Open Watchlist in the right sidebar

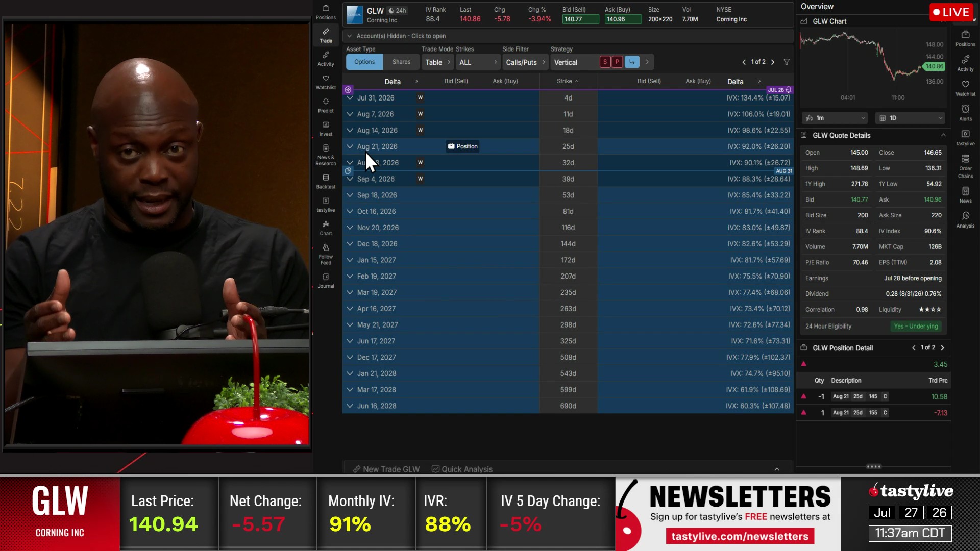965,89
